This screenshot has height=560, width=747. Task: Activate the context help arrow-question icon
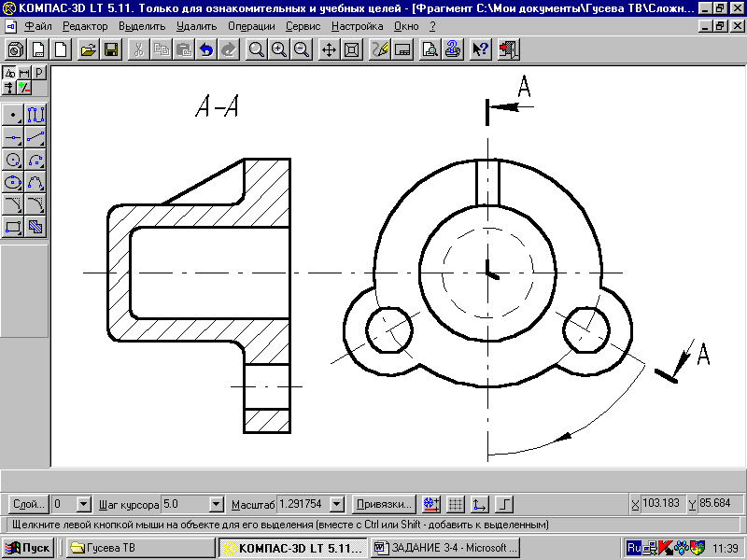point(480,49)
